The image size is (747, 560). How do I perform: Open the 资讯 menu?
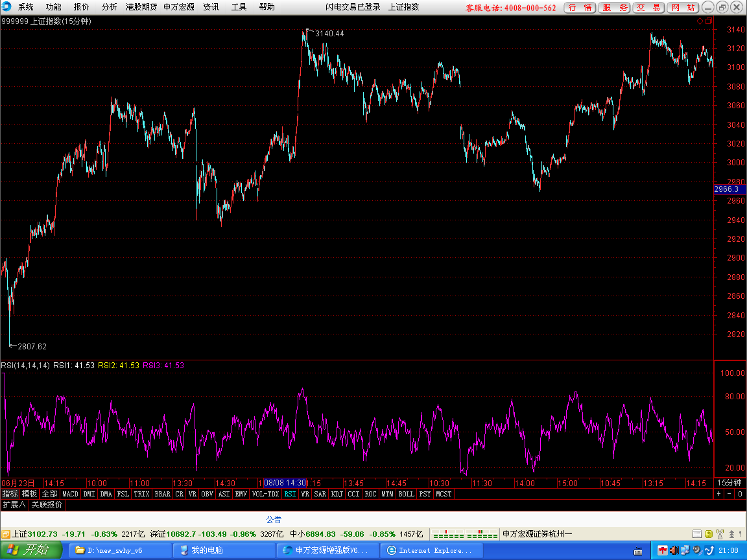click(211, 7)
